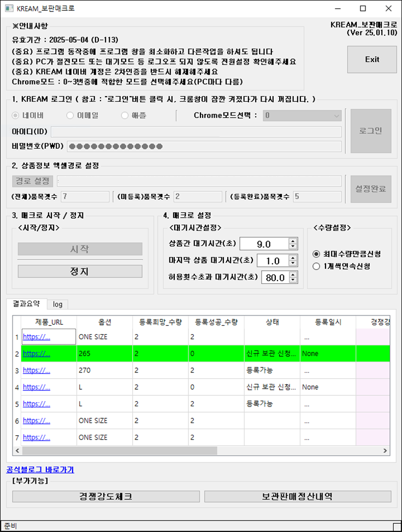Click the table's horizontal scrollbar thumb

tap(120, 451)
